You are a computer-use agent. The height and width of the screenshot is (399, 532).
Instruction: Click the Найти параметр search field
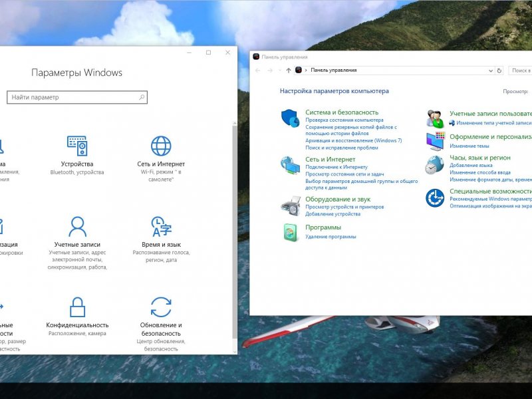[77, 97]
